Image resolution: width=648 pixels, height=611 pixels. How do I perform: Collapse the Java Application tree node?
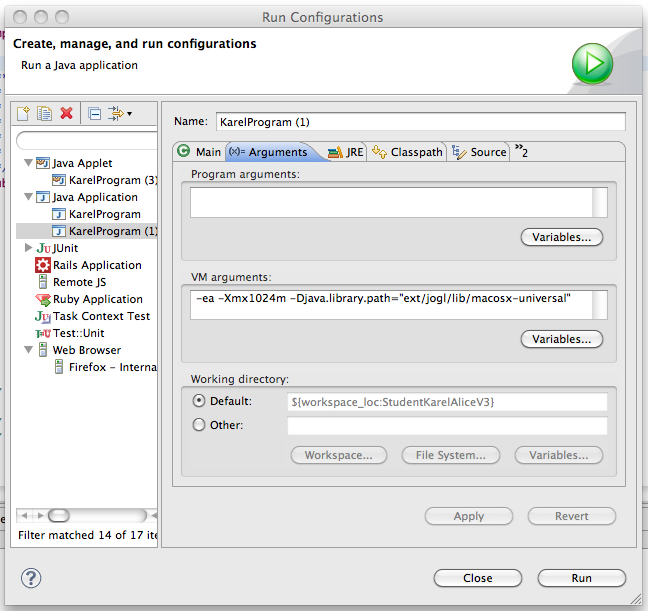(28, 196)
